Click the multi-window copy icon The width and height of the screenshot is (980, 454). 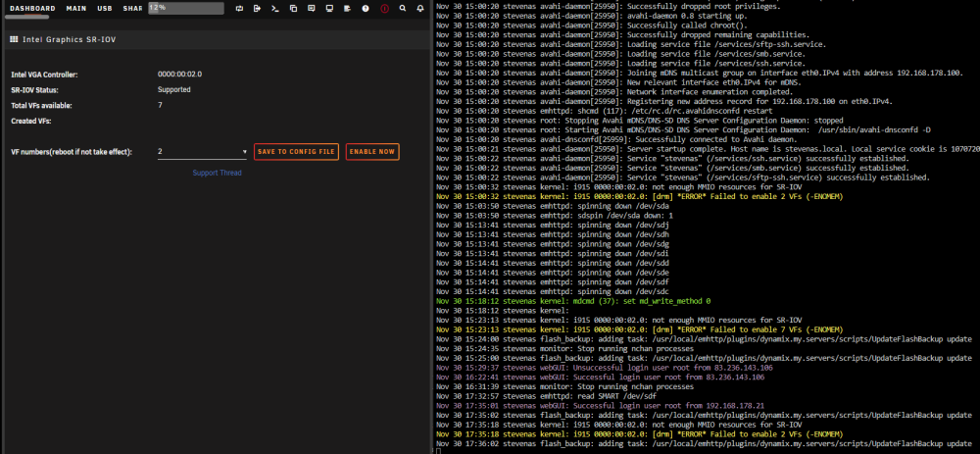point(293,9)
